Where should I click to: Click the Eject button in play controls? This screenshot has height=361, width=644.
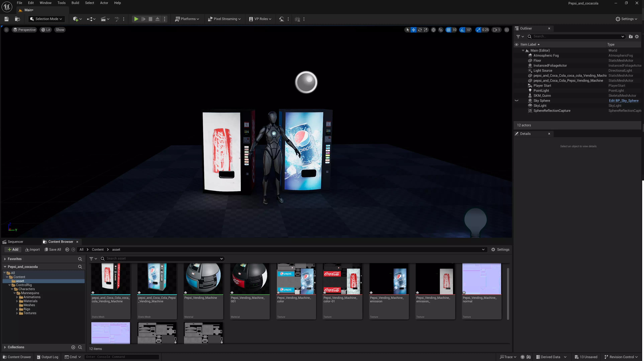(x=157, y=19)
